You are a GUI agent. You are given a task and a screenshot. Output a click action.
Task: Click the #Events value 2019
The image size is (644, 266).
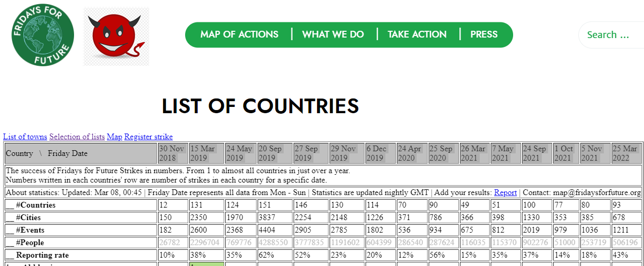[537, 230]
